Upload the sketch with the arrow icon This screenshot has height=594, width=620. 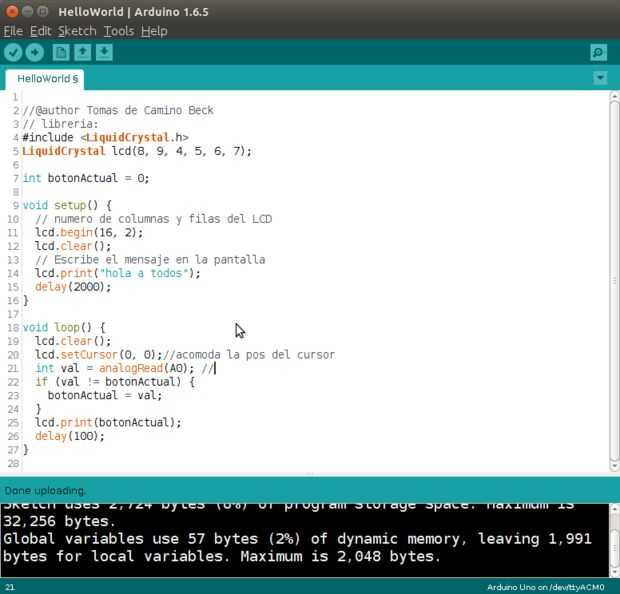pos(35,52)
